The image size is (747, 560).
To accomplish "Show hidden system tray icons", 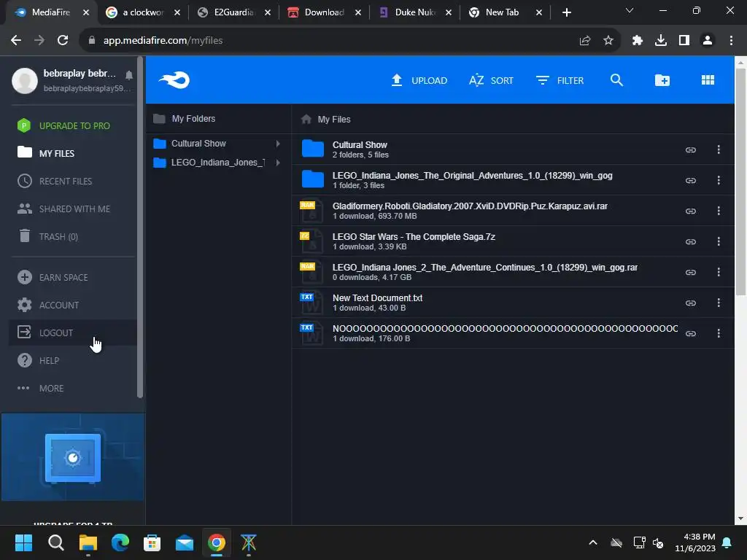I will (x=592, y=542).
